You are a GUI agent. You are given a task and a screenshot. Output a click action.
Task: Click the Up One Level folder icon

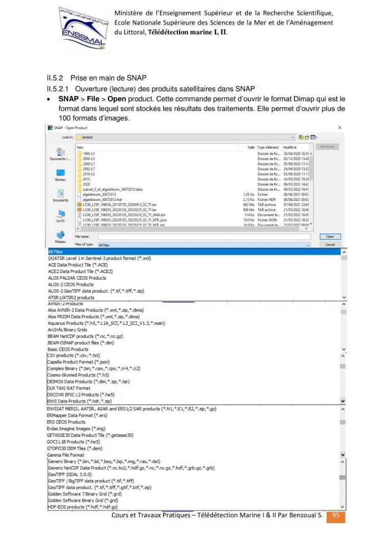point(301,137)
